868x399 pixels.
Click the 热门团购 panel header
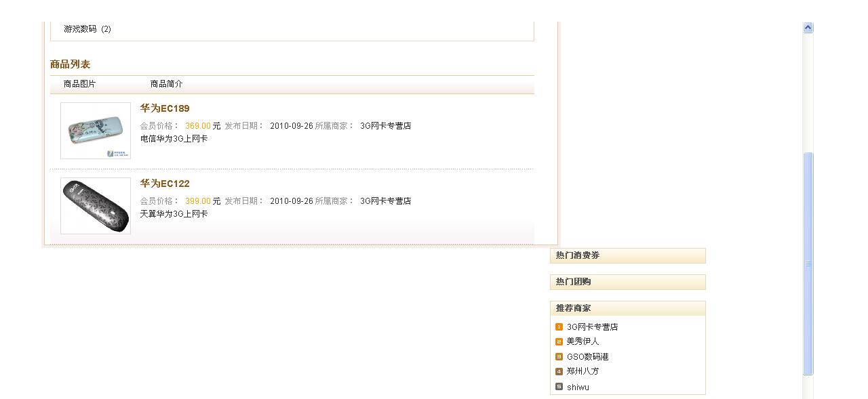click(x=628, y=282)
